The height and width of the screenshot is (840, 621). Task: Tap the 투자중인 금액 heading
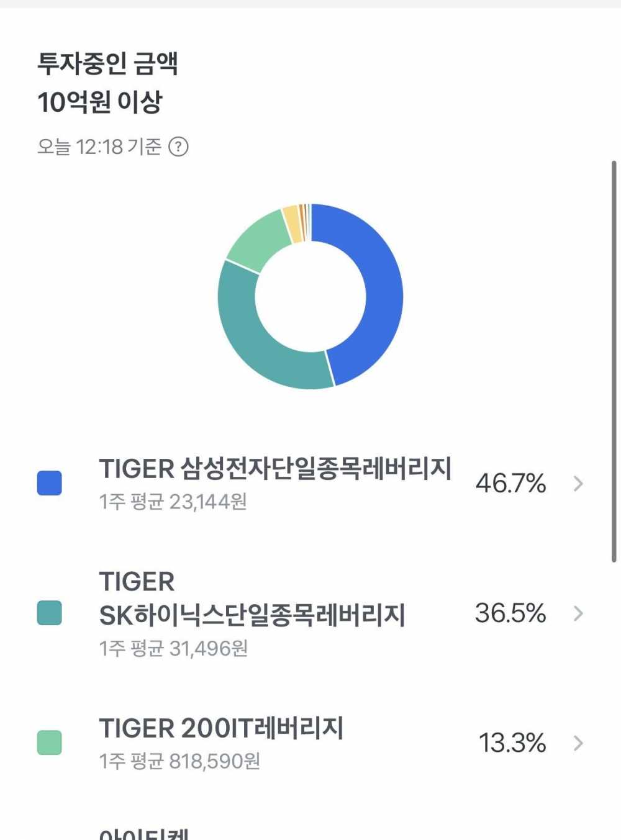coord(108,63)
